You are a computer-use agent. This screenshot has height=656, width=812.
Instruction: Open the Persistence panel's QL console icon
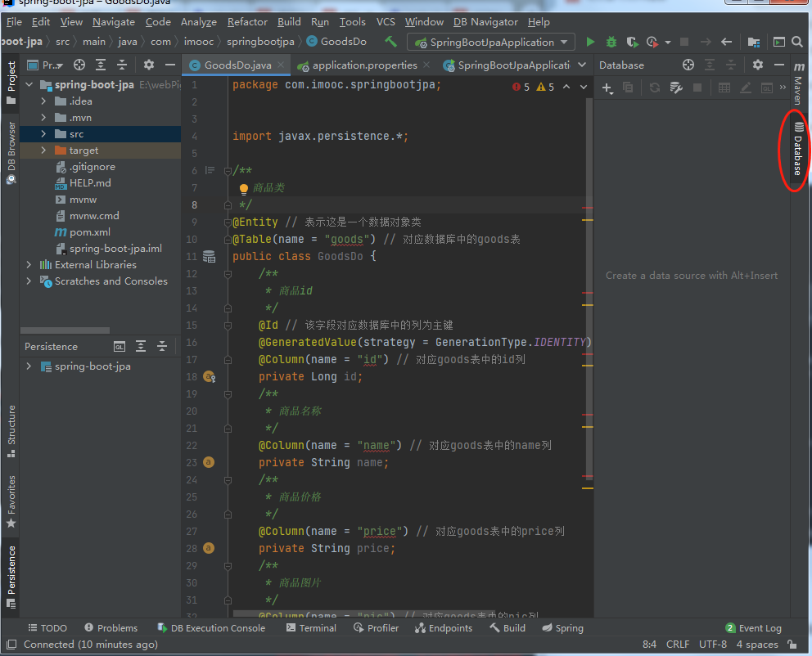[x=120, y=346]
